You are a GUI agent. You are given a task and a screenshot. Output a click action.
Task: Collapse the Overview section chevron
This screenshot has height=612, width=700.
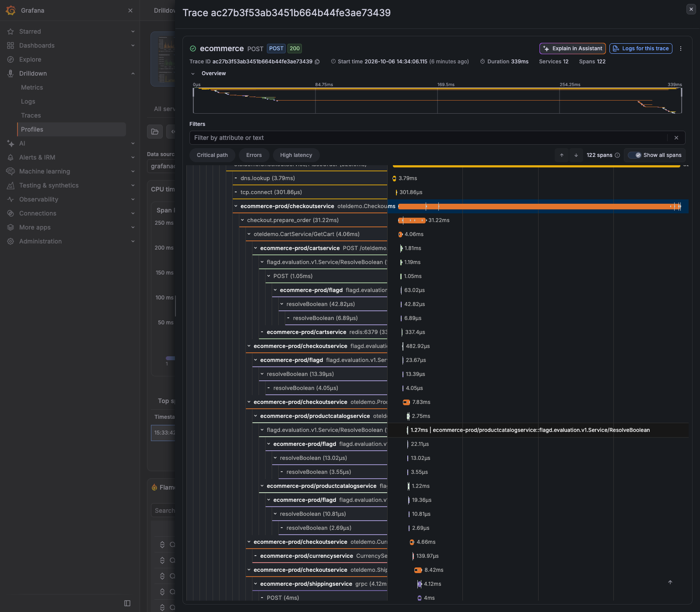pyautogui.click(x=193, y=73)
